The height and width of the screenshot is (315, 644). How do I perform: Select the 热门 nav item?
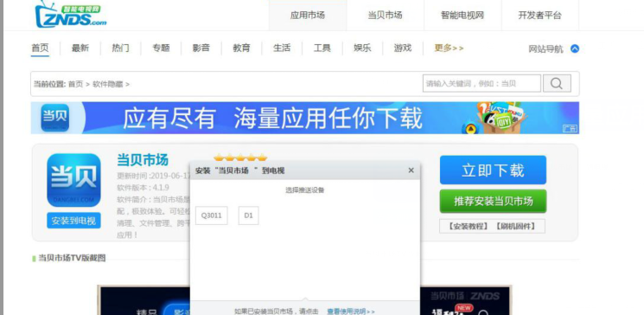120,48
